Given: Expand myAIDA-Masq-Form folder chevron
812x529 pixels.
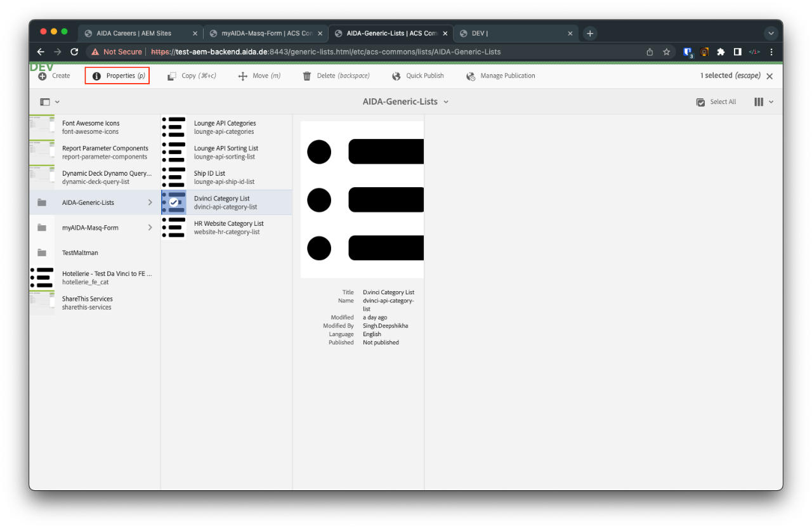Looking at the screenshot, I should (150, 228).
